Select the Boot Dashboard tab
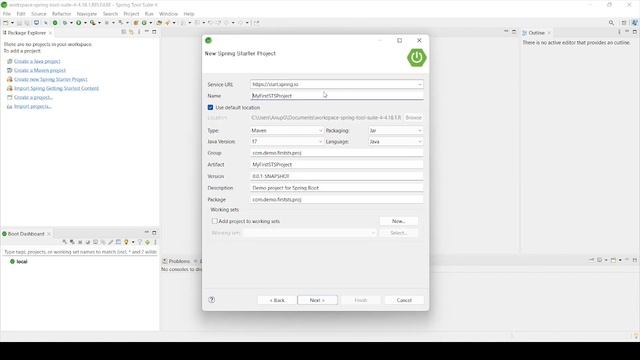Screen dimensions: 640x360 (26, 234)
